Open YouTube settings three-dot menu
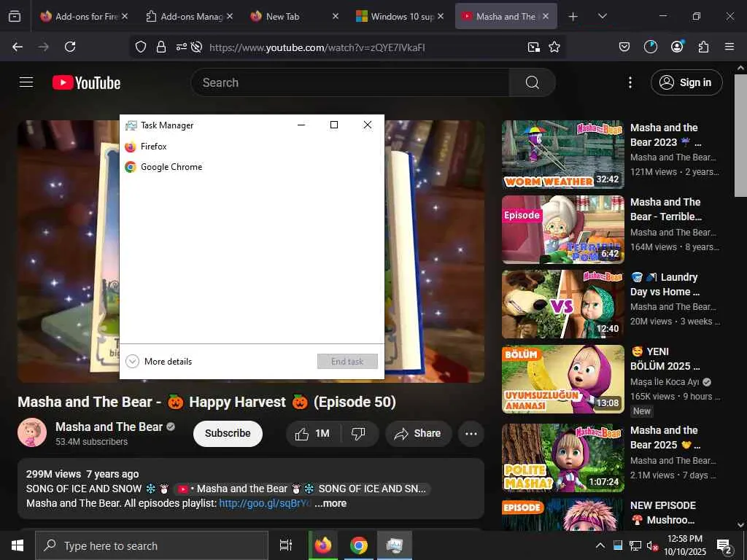The image size is (747, 560). pos(630,82)
